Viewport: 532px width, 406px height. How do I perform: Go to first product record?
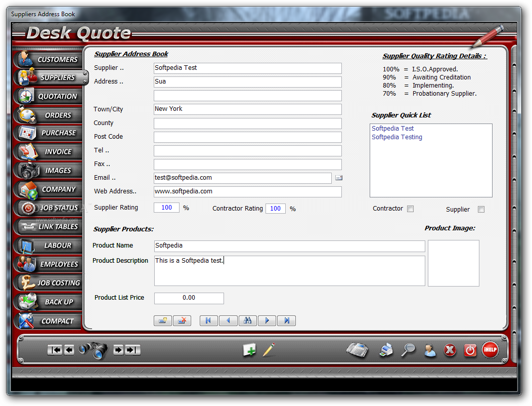(x=209, y=320)
